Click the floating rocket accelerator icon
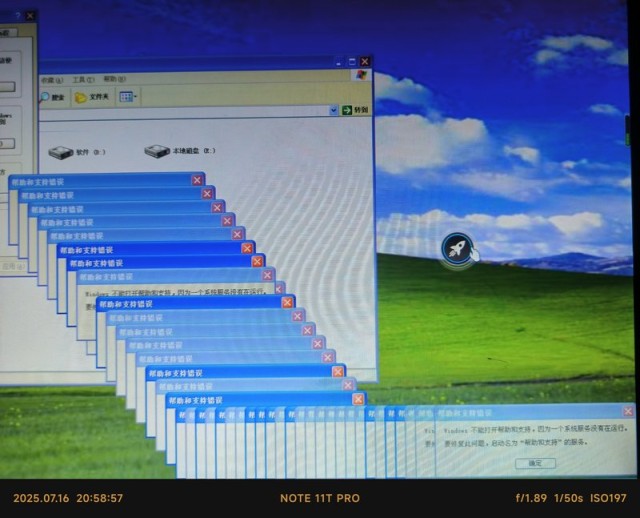 (x=458, y=248)
